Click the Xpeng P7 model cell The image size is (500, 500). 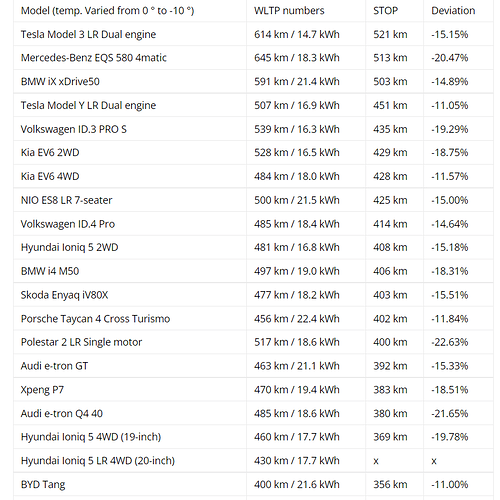(x=130, y=390)
